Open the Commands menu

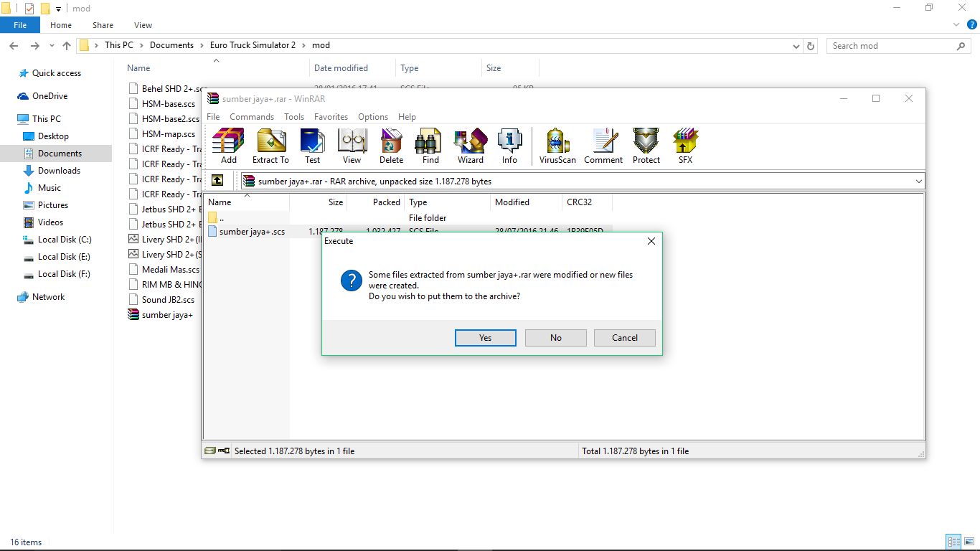coord(252,117)
